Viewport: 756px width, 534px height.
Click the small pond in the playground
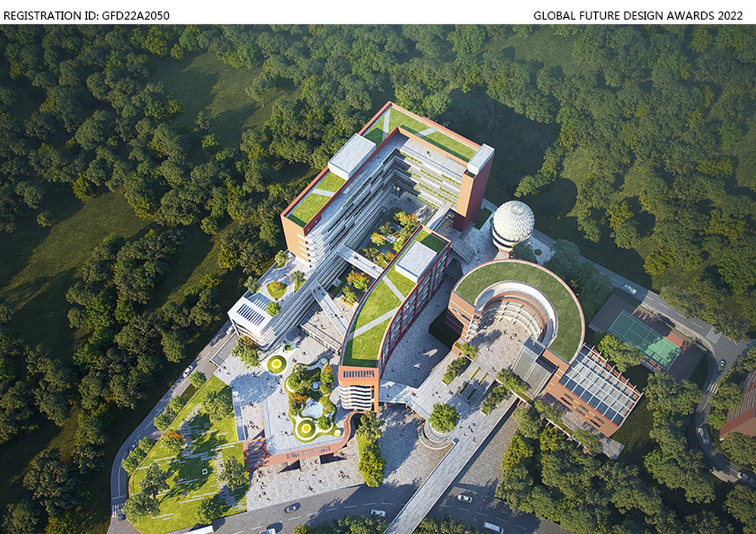(313, 408)
